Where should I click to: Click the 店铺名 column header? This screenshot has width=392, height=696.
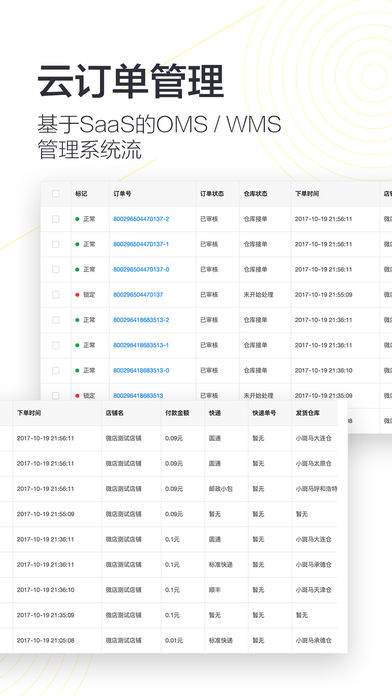tap(115, 413)
